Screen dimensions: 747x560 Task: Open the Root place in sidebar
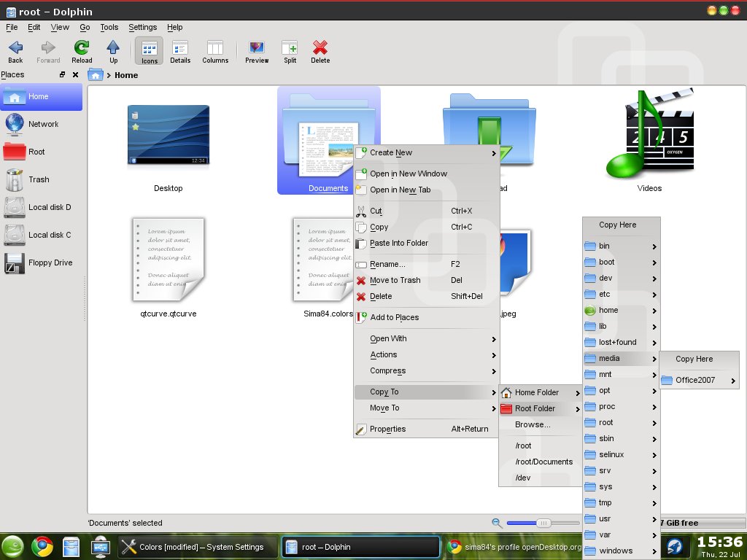pos(42,152)
